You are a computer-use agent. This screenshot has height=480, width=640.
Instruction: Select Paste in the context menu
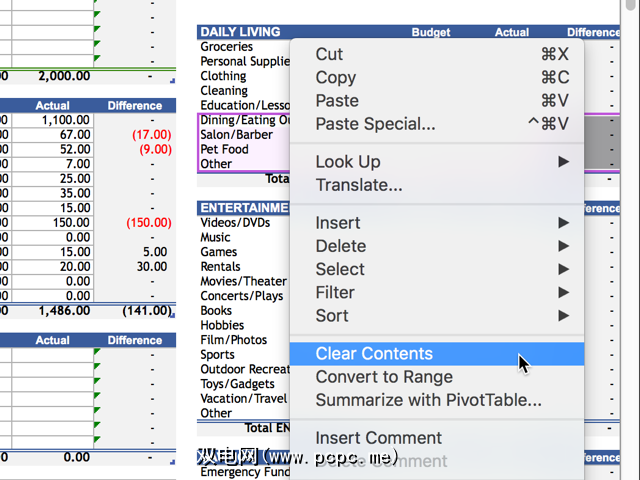(x=437, y=100)
